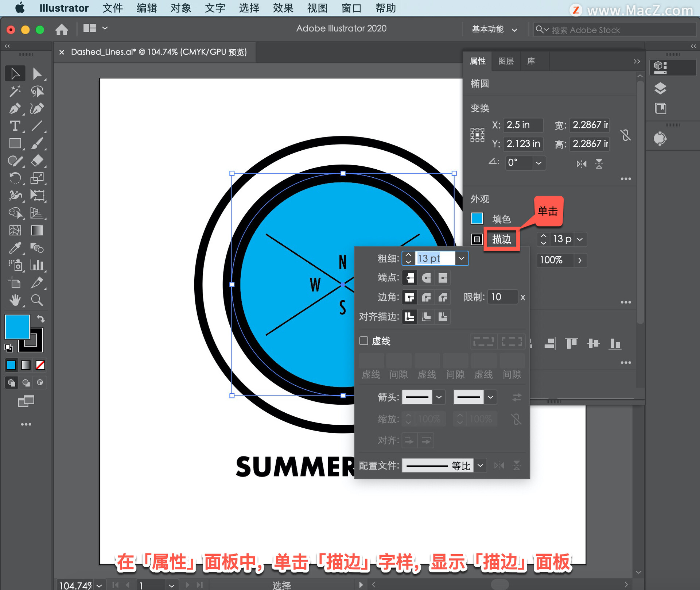Open the 基本功能 workspace switcher
The image size is (700, 590).
tap(494, 29)
